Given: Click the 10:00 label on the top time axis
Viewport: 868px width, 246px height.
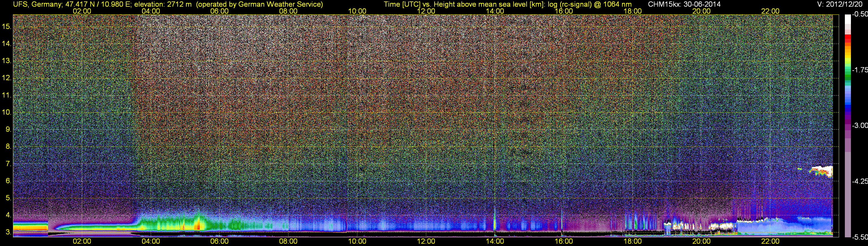Looking at the screenshot, I should pyautogui.click(x=357, y=11).
